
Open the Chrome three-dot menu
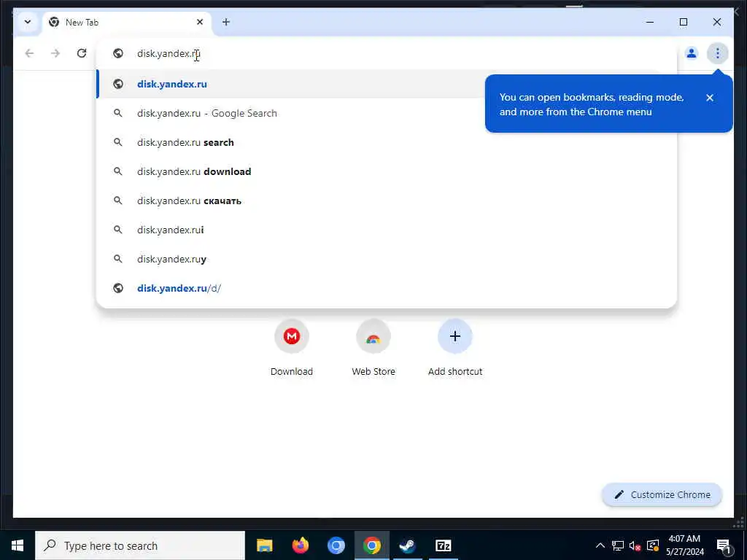718,53
